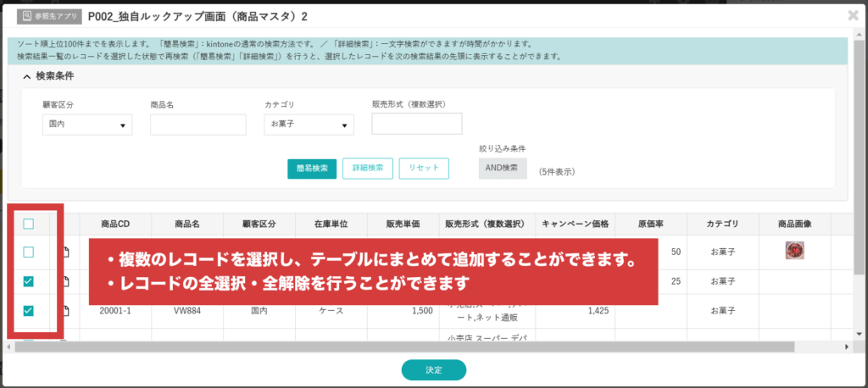Collapse the 検索条件 section
Viewport: 868px width, 388px height.
click(x=27, y=76)
